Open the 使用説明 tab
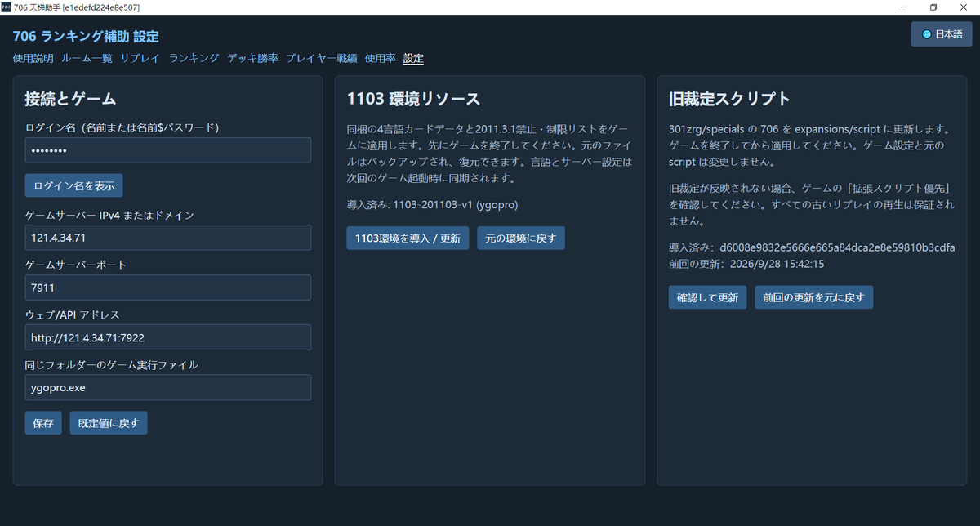Viewport: 980px width, 526px height. coord(33,59)
